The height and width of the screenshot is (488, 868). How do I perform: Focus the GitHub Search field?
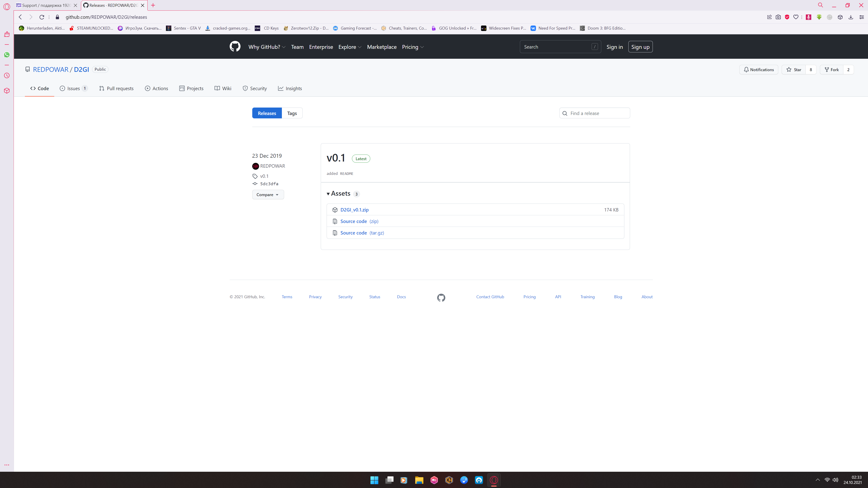coord(560,47)
